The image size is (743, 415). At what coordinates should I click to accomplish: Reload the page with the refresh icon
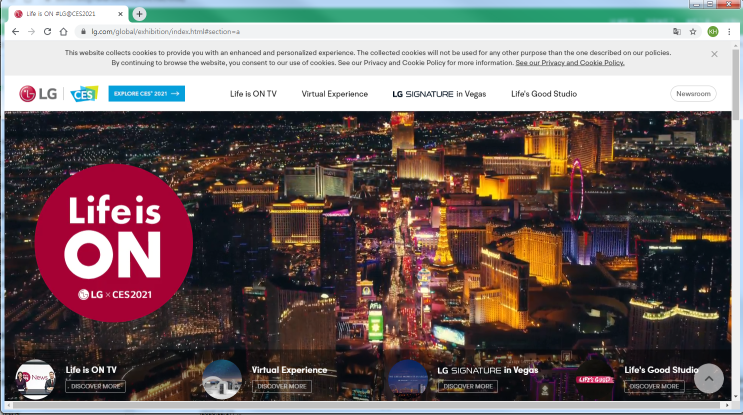coord(47,31)
